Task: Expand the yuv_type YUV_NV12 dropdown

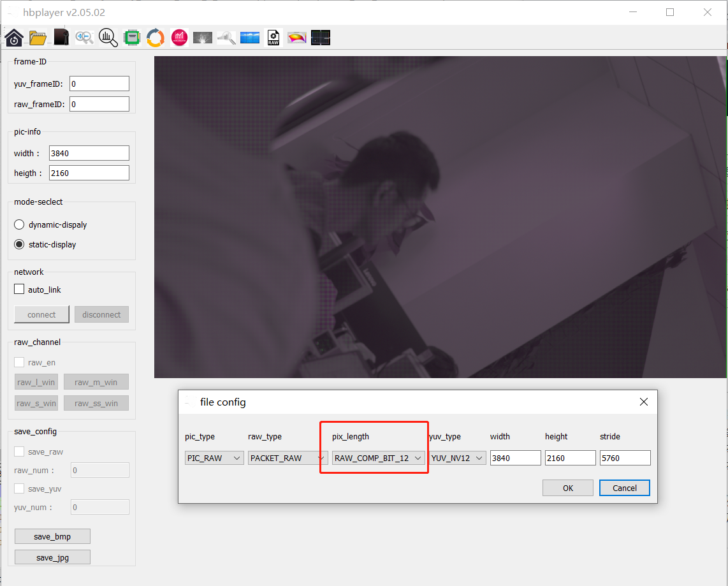Action: 458,458
